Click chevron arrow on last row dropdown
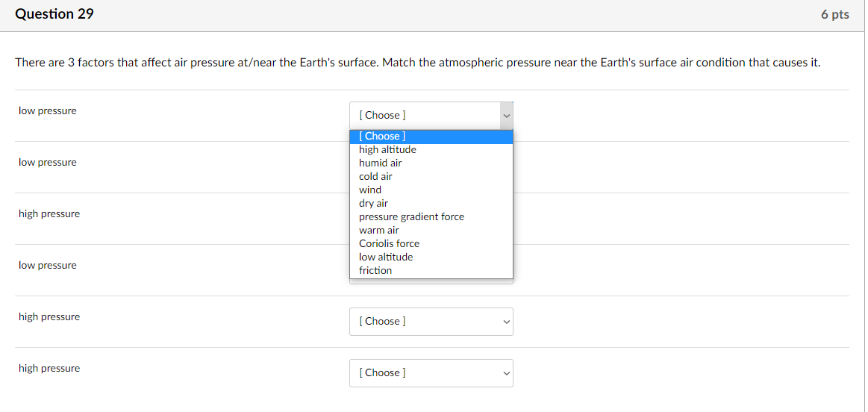The image size is (868, 412). (506, 373)
